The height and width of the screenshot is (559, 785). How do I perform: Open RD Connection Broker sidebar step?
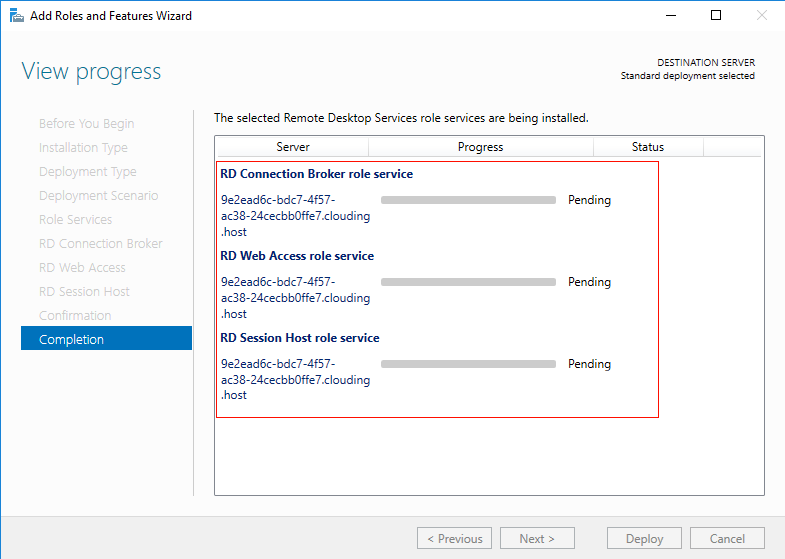[x=101, y=244]
